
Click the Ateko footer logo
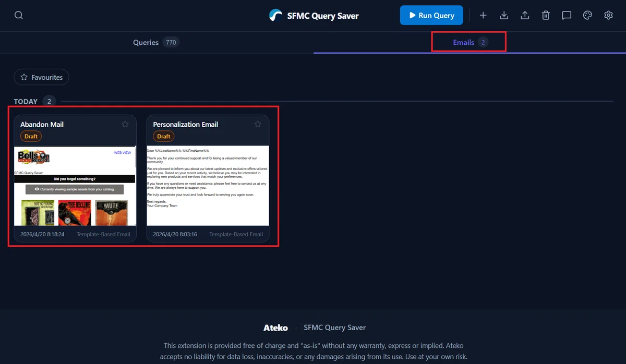[275, 327]
